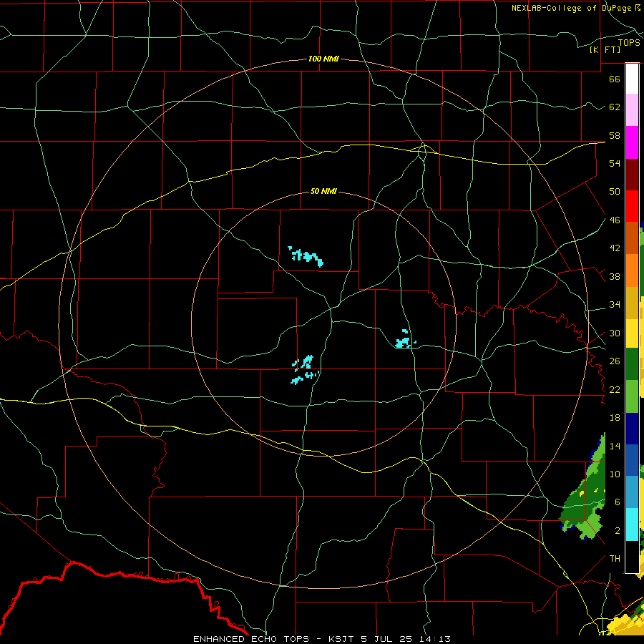Viewport: 644px width, 644px height.
Task: Select the bright yellow legend color block
Action: coord(632,333)
